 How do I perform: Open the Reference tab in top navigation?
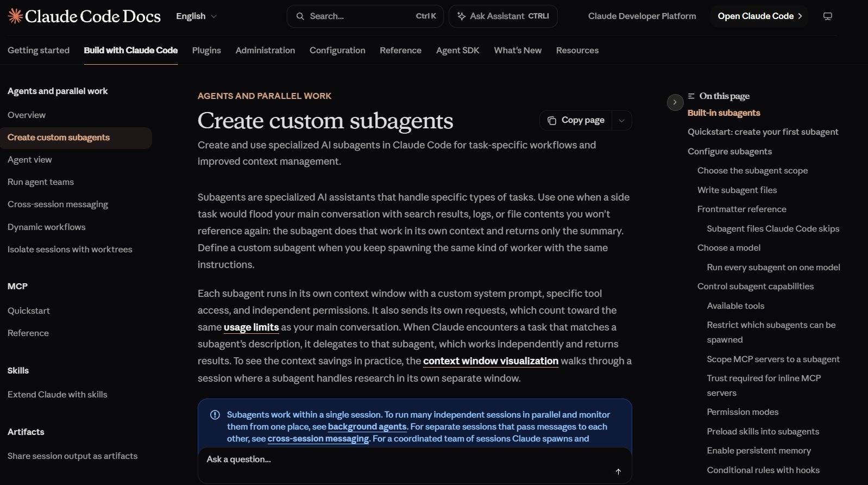click(400, 50)
